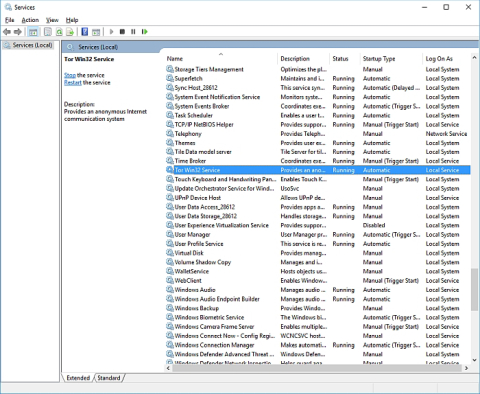The width and height of the screenshot is (480, 394).
Task: Toggle the Show/Hide Console Tree icon
Action: coord(33,32)
